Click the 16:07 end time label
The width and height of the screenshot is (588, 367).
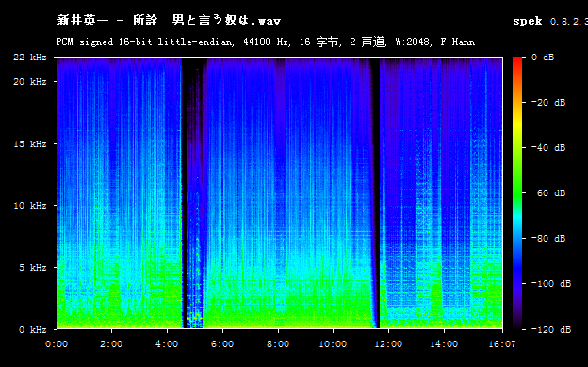coord(501,344)
